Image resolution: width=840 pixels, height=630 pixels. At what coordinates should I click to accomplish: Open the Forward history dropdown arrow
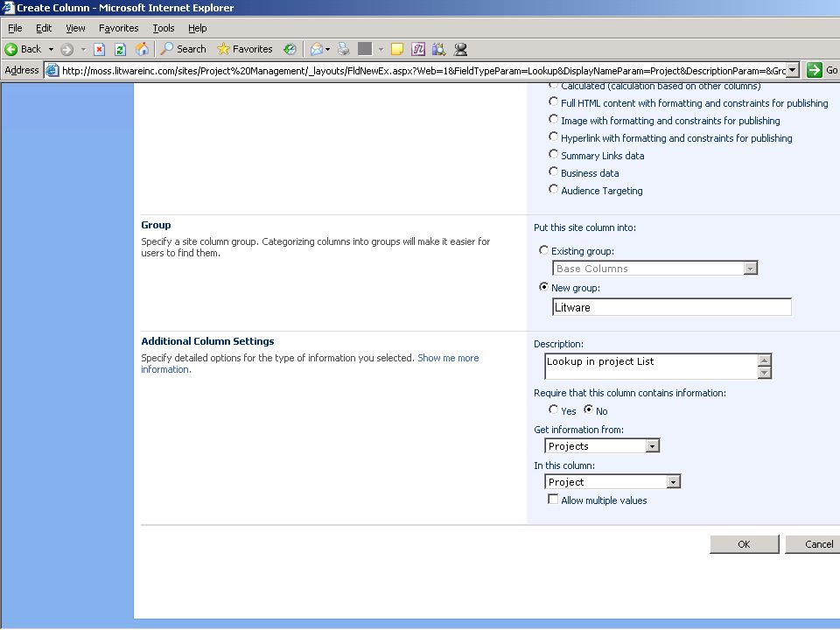[x=84, y=50]
